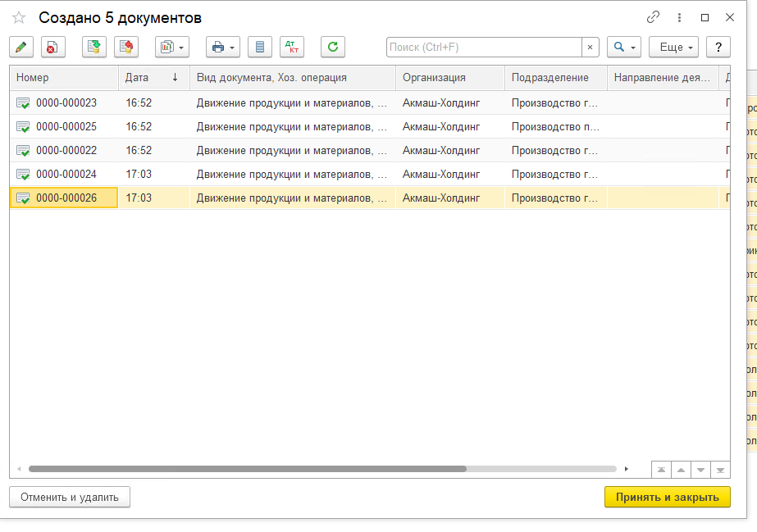Copy a link using the chain icon

point(653,17)
